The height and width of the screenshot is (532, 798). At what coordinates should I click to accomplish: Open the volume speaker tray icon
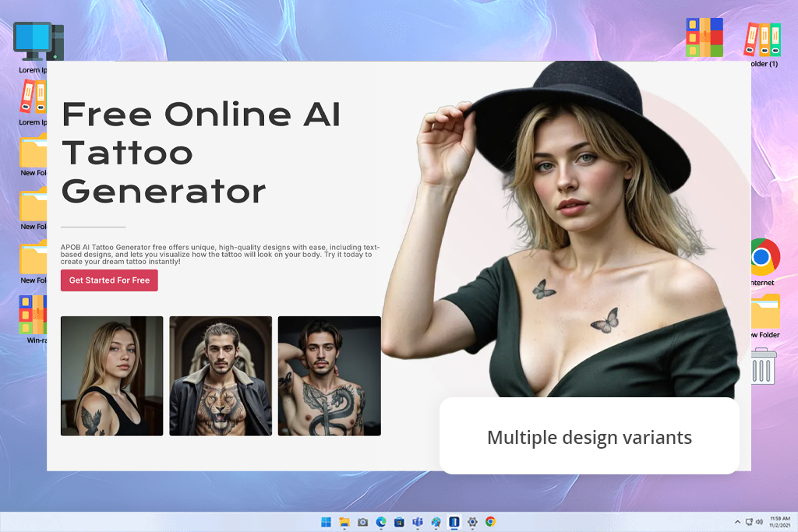[759, 522]
